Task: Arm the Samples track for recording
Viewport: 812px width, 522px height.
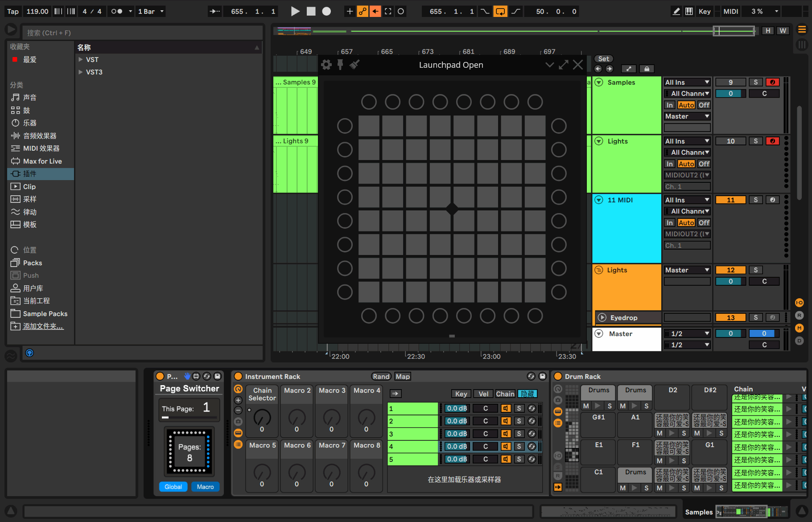Action: click(772, 82)
